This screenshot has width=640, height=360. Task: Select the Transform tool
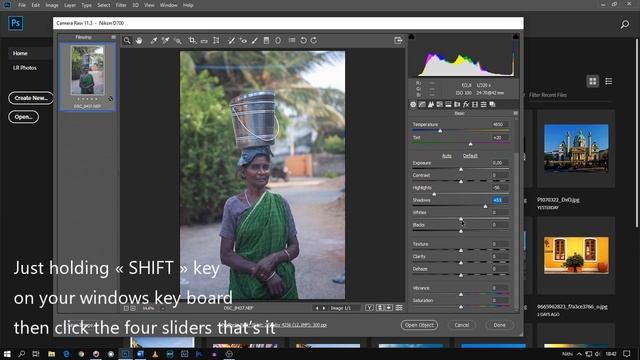[216, 40]
